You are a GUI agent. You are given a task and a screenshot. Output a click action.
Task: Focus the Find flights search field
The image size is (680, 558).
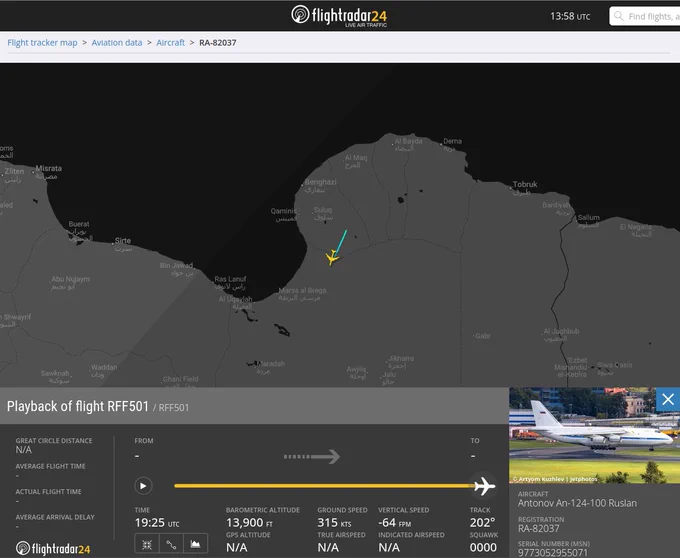(x=645, y=16)
